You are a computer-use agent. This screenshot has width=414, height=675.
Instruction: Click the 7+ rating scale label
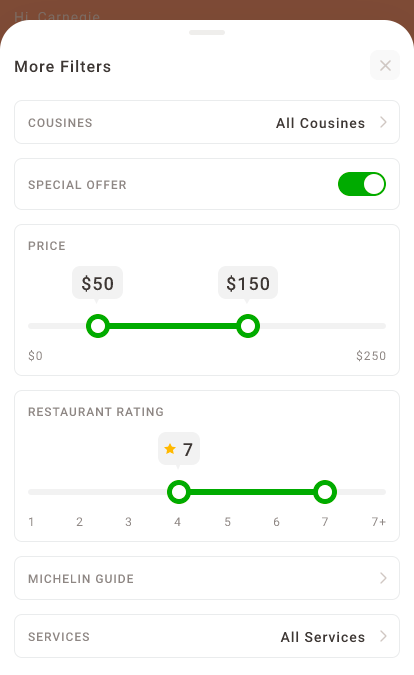(x=379, y=522)
